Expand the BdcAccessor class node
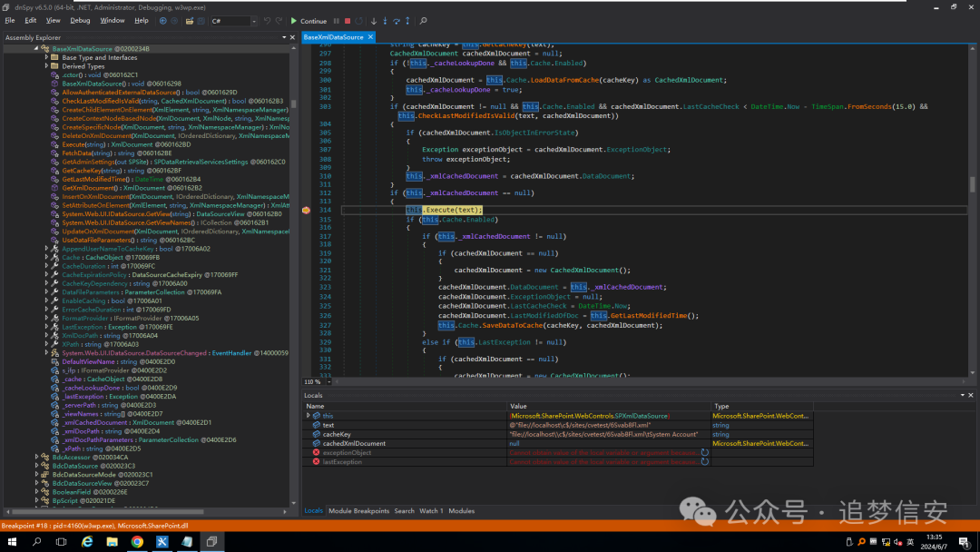Screen dimensions: 980x552 36,458
